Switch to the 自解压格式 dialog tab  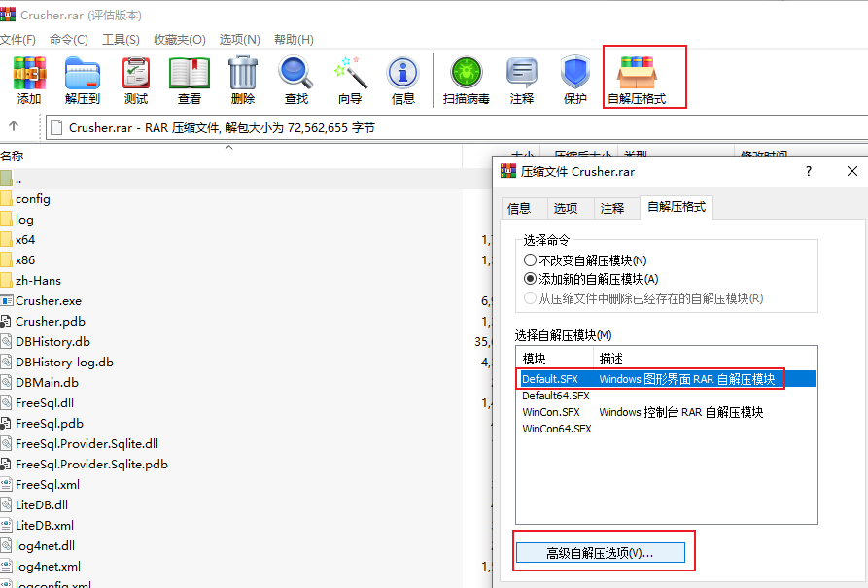coord(677,207)
